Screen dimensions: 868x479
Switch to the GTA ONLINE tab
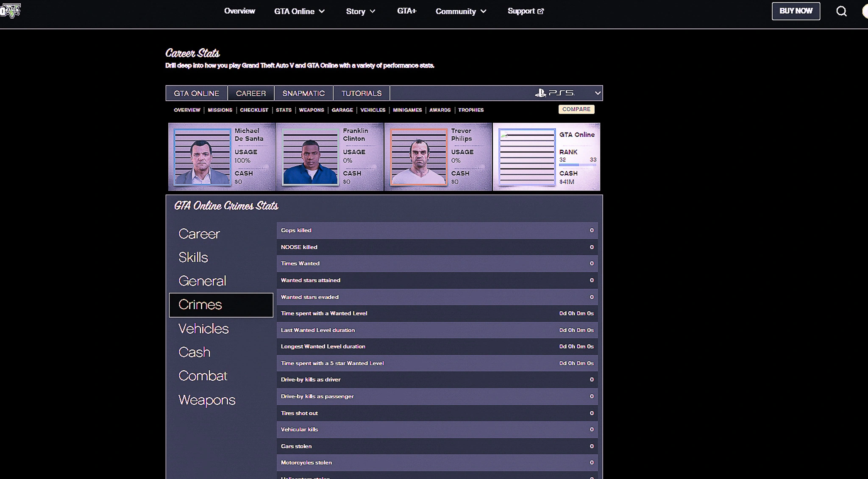196,93
